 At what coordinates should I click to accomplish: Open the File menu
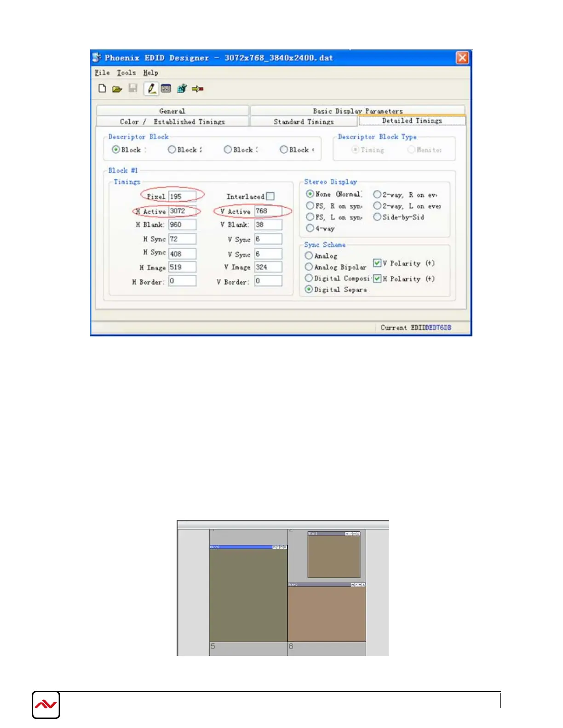102,73
